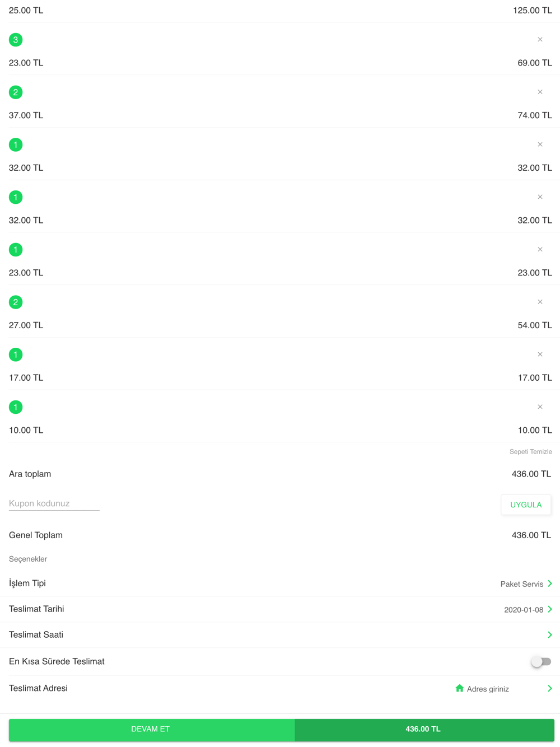Tap quantity badge 2 on 37.00 TL item
560x747 pixels.
point(16,92)
